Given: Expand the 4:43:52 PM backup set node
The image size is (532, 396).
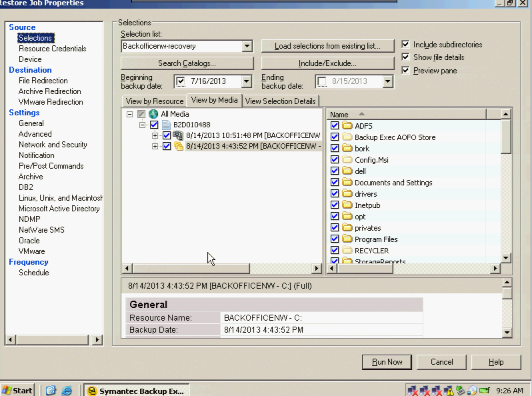Looking at the screenshot, I should click(x=155, y=146).
